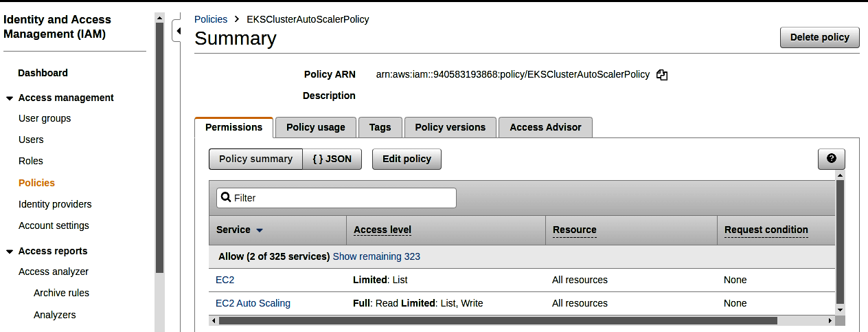Open User groups in the sidebar
868x332 pixels.
(x=45, y=118)
